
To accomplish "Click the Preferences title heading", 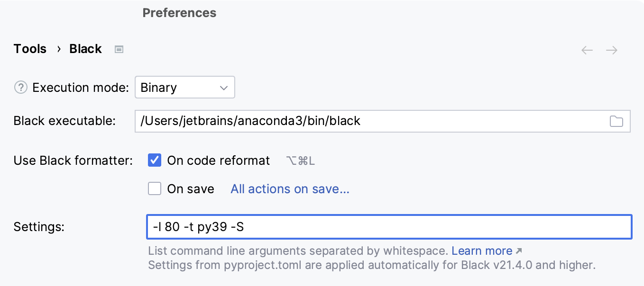I will (x=179, y=13).
